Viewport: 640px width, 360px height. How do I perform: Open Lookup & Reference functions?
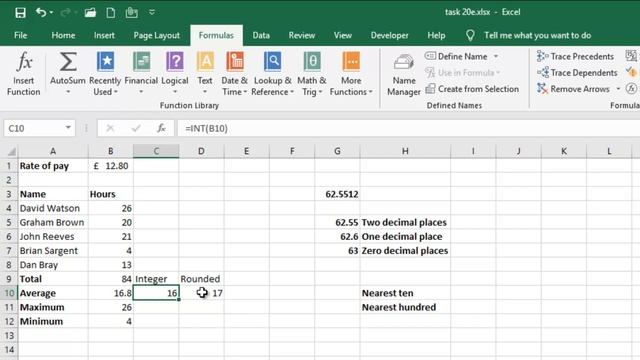point(272,74)
